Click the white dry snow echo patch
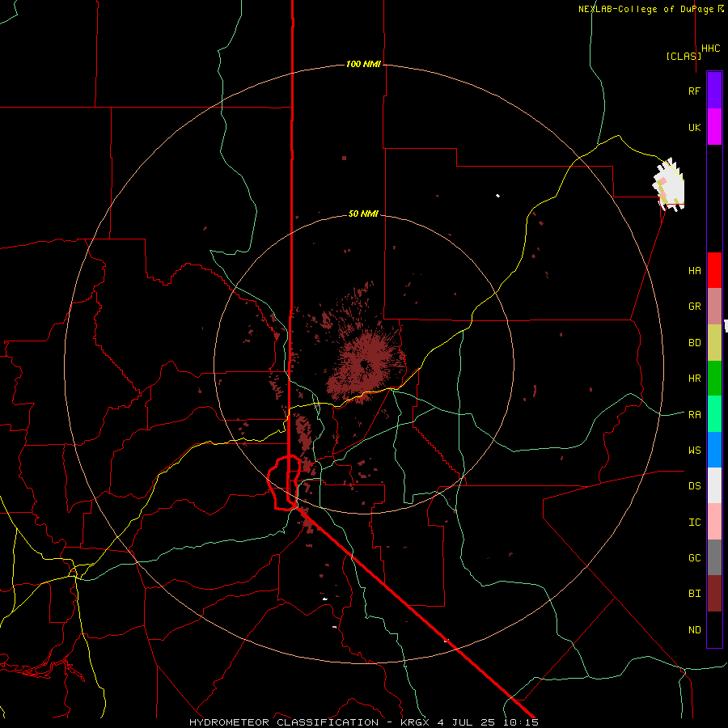This screenshot has width=728, height=728. (x=669, y=184)
